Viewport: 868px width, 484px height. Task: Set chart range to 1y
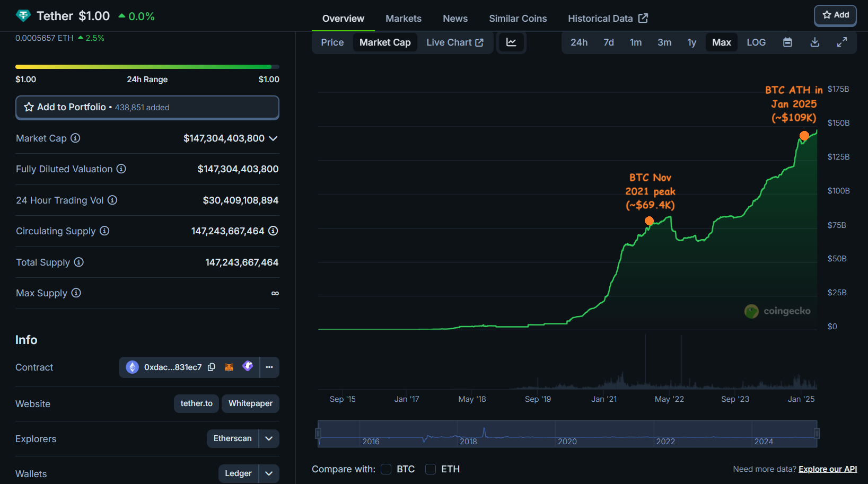pos(692,42)
